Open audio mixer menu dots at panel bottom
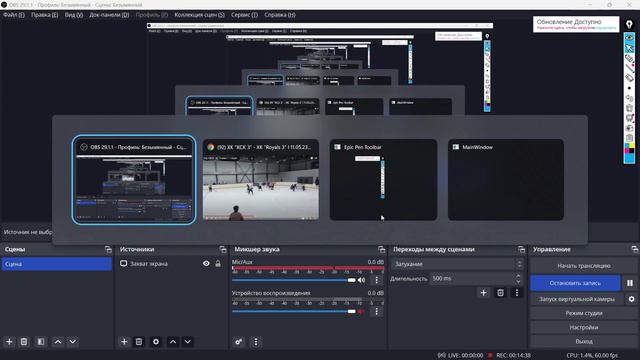Image resolution: width=640 pixels, height=360 pixels. click(256, 342)
